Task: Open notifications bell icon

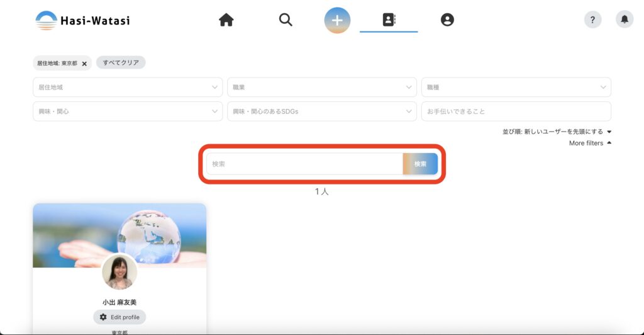Action: [624, 20]
